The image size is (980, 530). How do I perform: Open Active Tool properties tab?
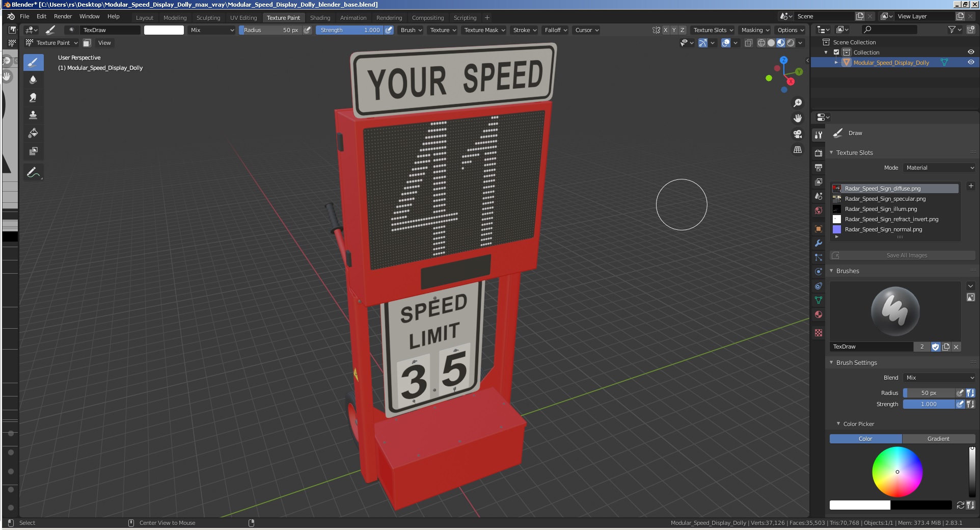click(x=819, y=135)
